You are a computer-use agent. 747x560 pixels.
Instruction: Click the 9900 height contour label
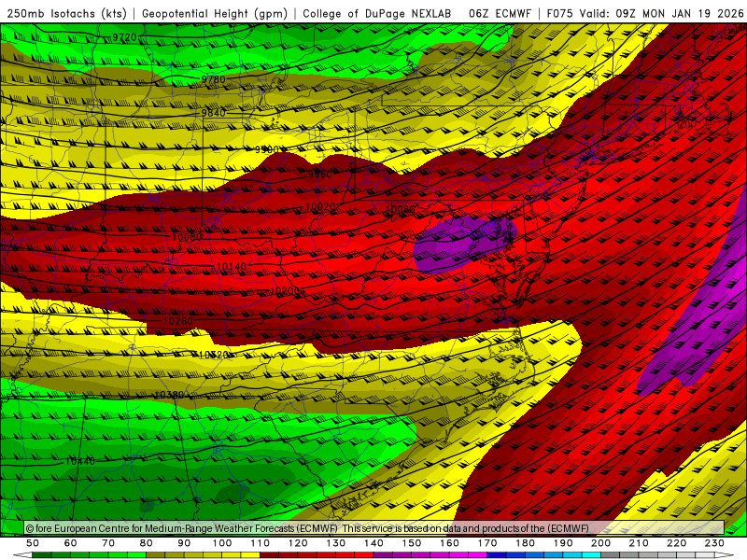[x=267, y=149]
